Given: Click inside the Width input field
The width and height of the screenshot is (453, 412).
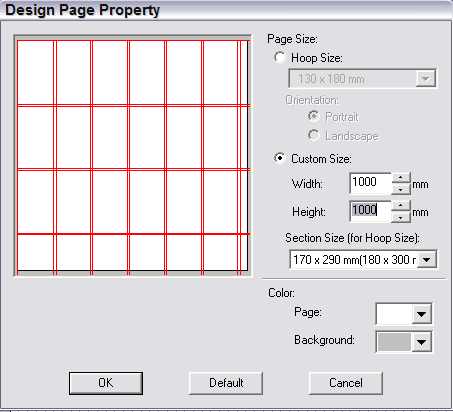Looking at the screenshot, I should (x=371, y=183).
